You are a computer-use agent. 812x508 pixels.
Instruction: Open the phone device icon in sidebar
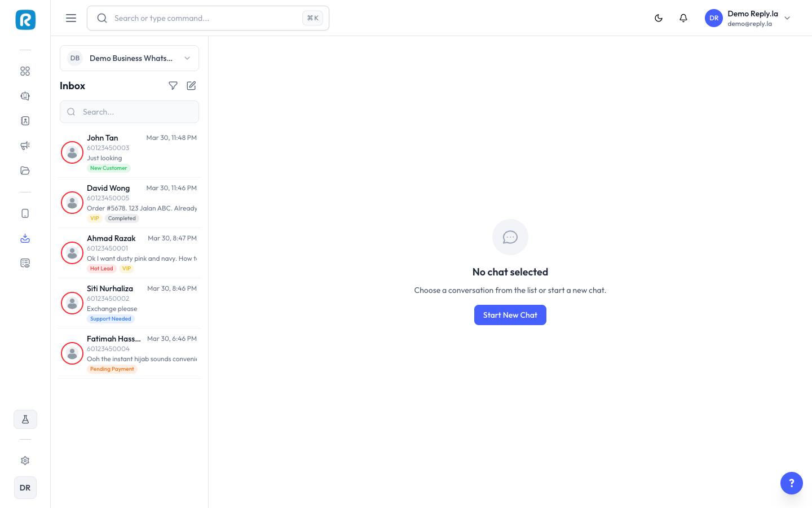(x=25, y=213)
